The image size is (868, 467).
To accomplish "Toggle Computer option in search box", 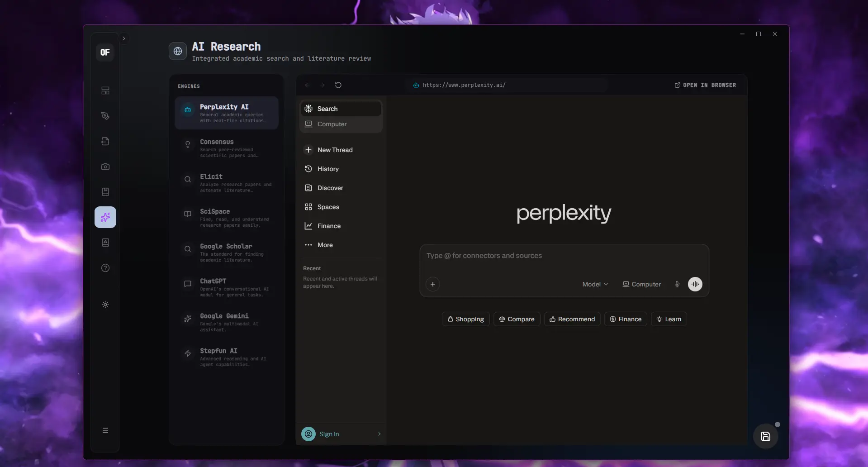I will point(641,284).
